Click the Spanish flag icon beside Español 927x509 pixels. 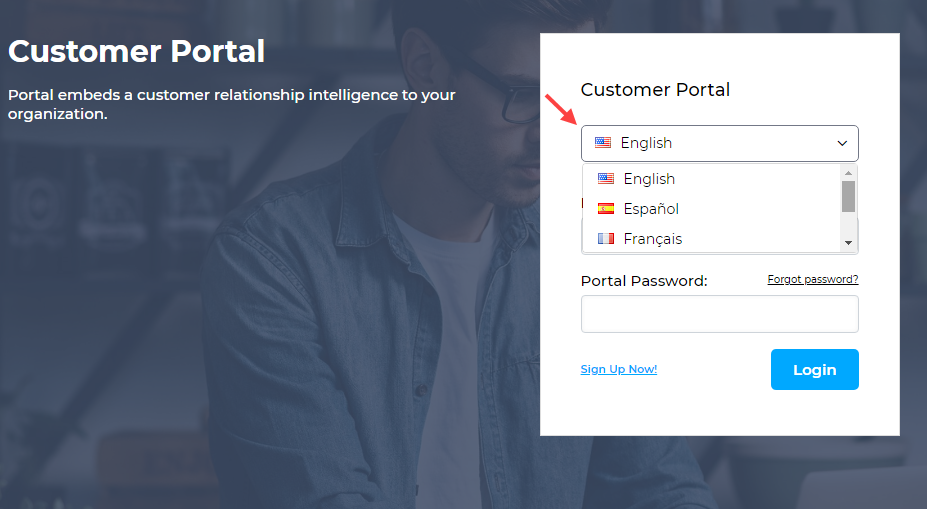606,209
